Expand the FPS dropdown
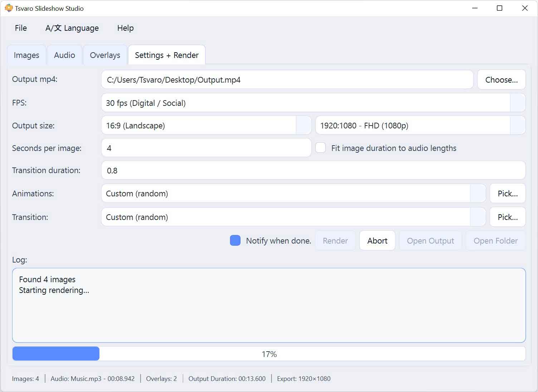538x392 pixels. click(517, 103)
